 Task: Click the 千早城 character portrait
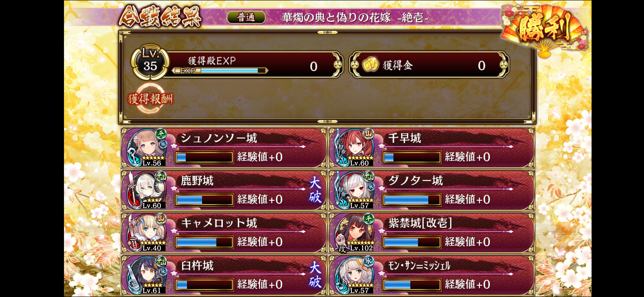(x=354, y=148)
